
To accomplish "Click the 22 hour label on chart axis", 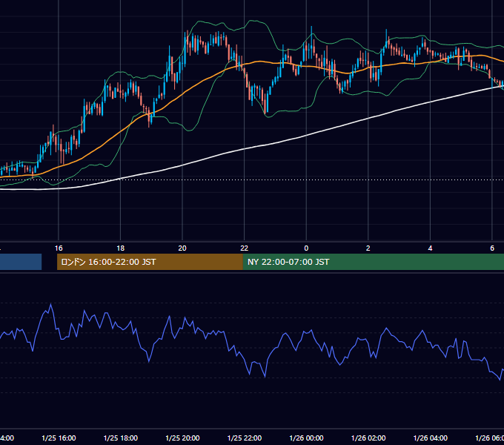I will [x=245, y=248].
